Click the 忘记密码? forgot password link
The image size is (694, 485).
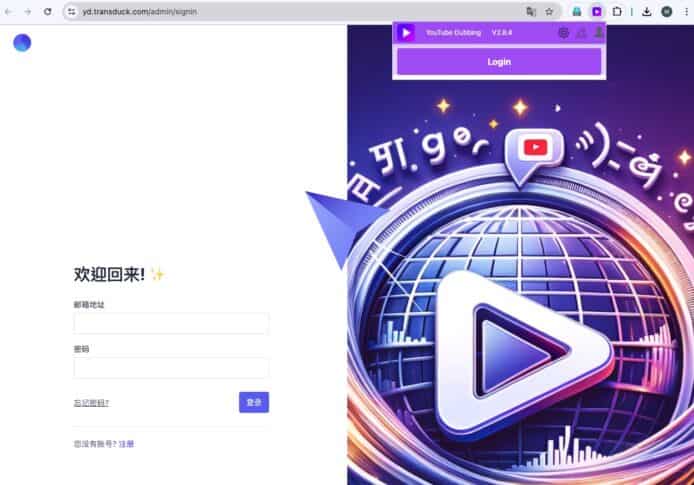91,403
